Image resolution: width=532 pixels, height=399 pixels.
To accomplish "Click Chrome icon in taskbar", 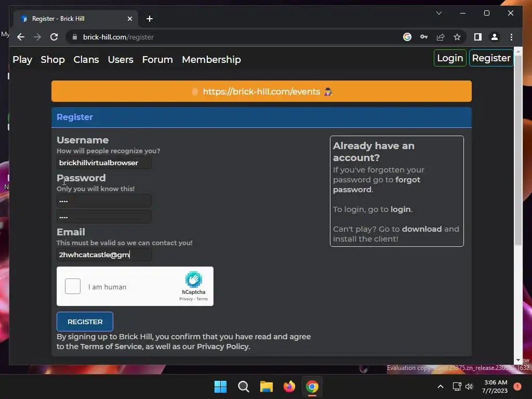I will coord(312,387).
